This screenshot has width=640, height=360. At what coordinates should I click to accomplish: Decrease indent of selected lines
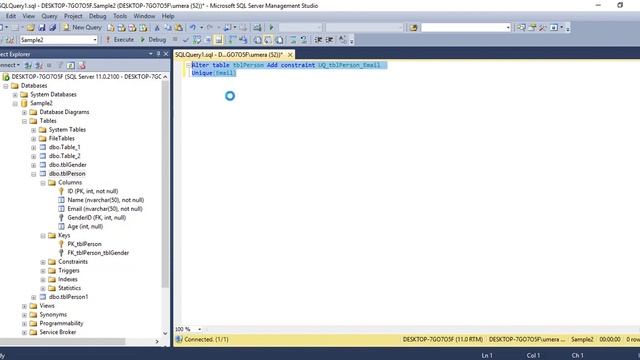318,40
